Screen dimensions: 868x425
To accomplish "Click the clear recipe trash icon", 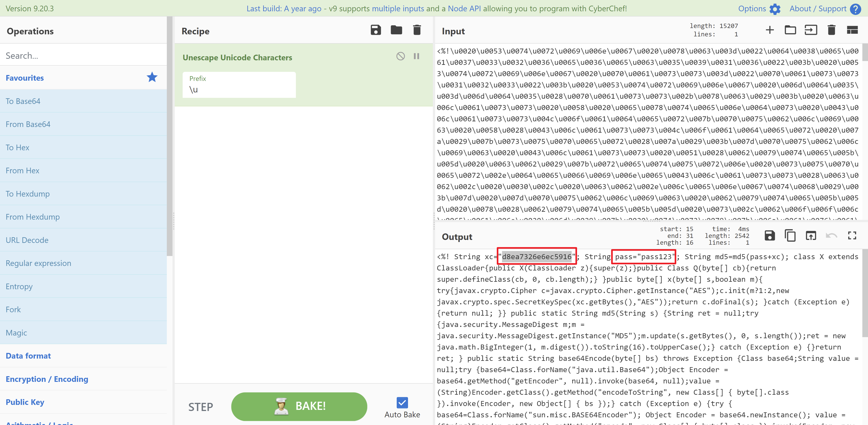I will 417,30.
